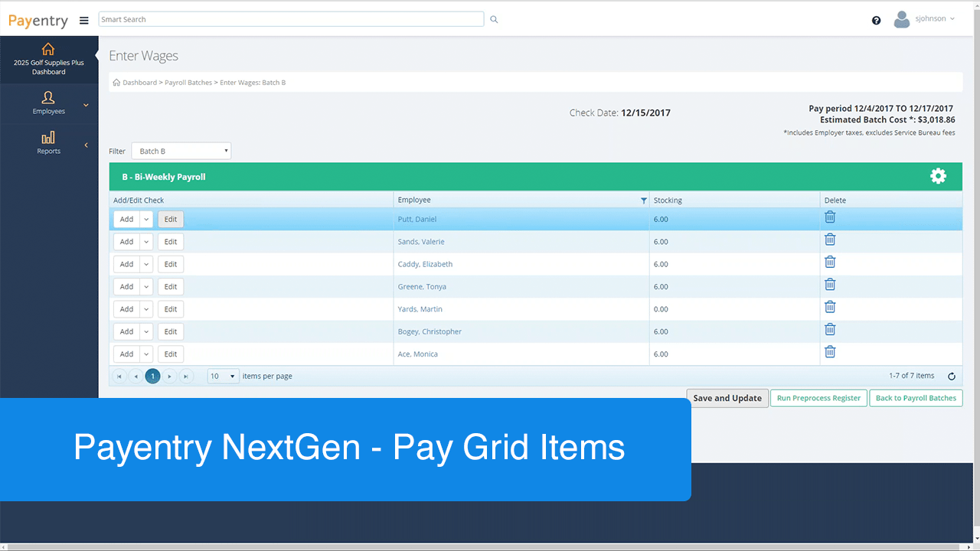Image resolution: width=980 pixels, height=551 pixels.
Task: Open the batch settings gear icon
Action: (x=938, y=176)
